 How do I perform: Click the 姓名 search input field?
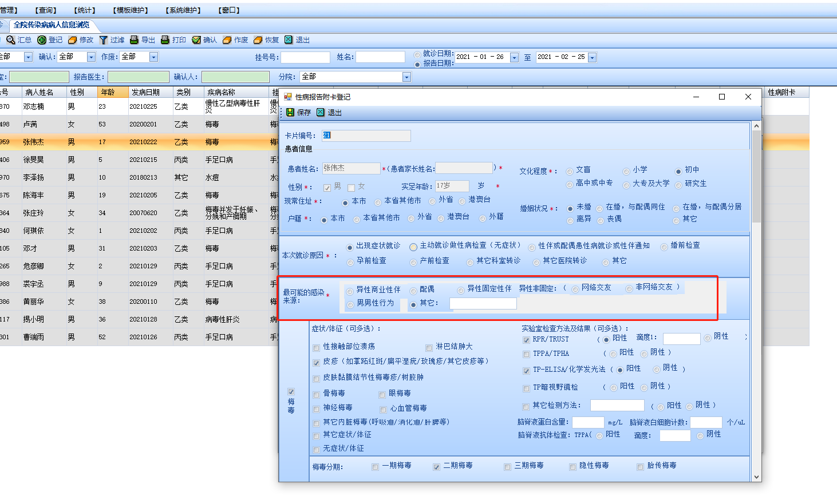[381, 57]
